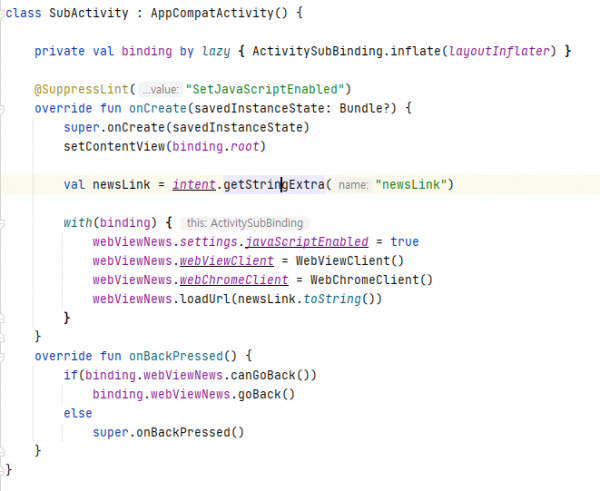Click setContentView call
Image resolution: width=600 pixels, height=491 pixels.
[x=114, y=147]
